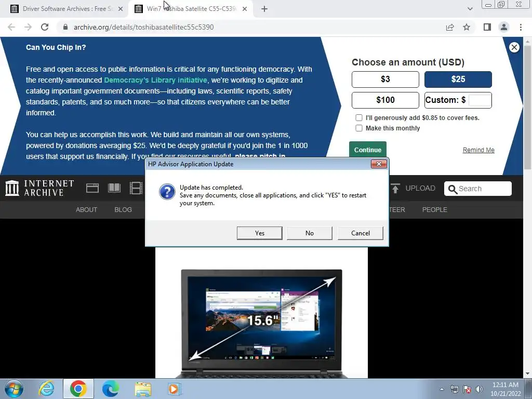Click the volume speaker tray icon
This screenshot has width=532, height=399.
point(479,389)
